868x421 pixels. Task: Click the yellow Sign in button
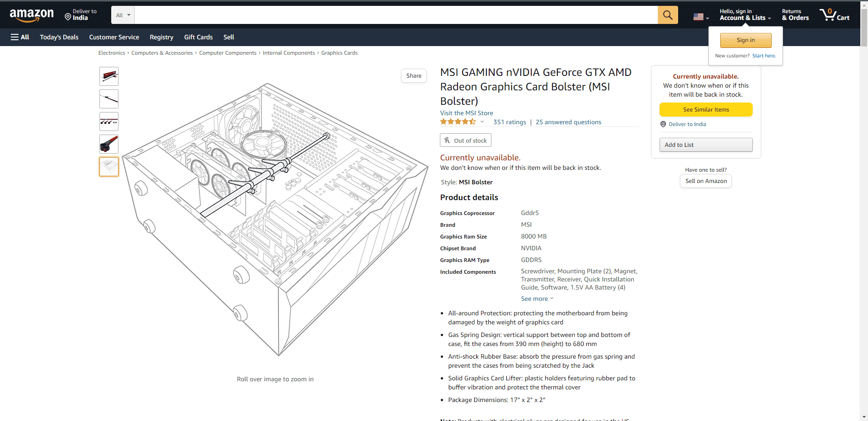(x=745, y=40)
